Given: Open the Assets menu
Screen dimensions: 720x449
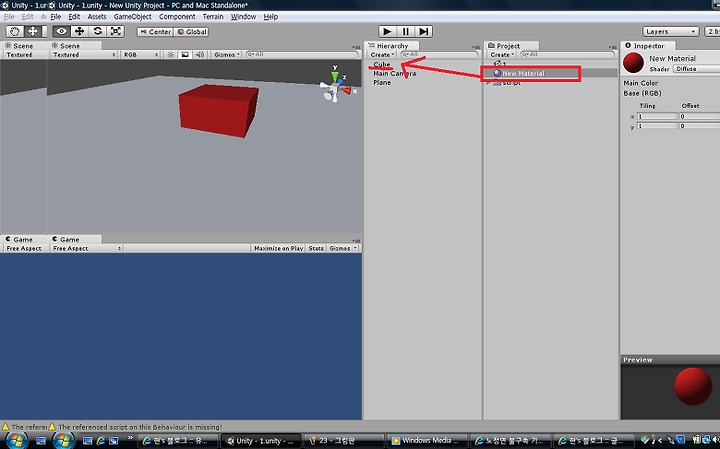Looking at the screenshot, I should tap(96, 17).
